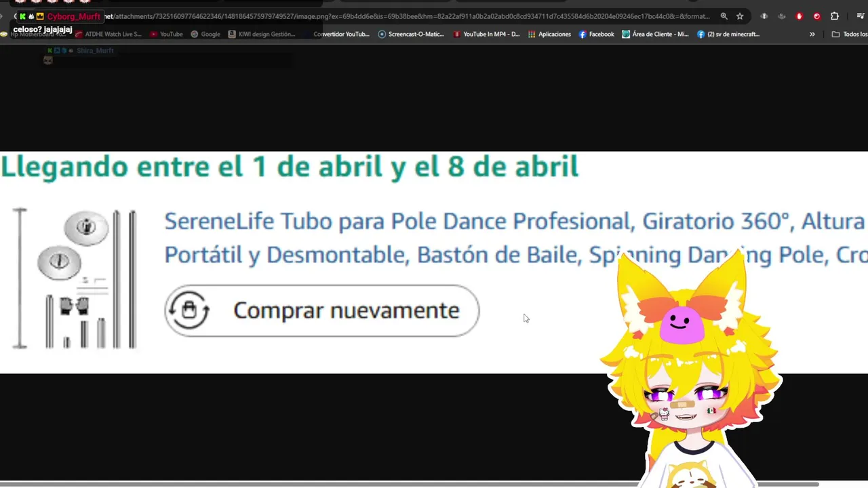Open the Extensions puzzle-piece menu
This screenshot has height=488, width=868.
(835, 16)
